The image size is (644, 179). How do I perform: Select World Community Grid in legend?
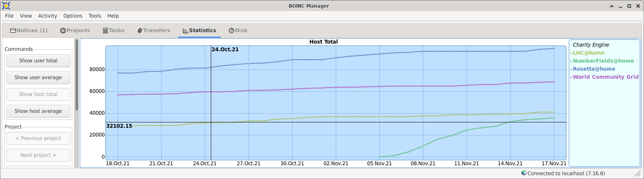[x=605, y=77]
